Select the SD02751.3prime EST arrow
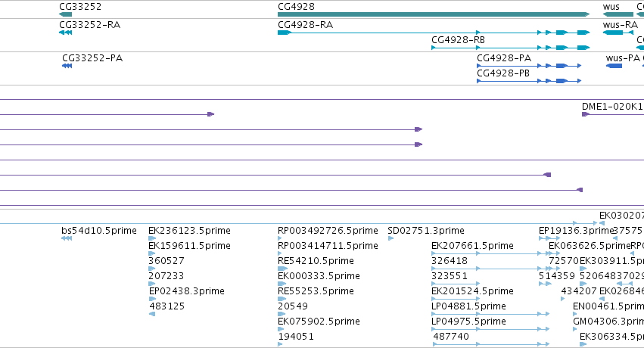This screenshot has width=644, height=348. (390, 238)
